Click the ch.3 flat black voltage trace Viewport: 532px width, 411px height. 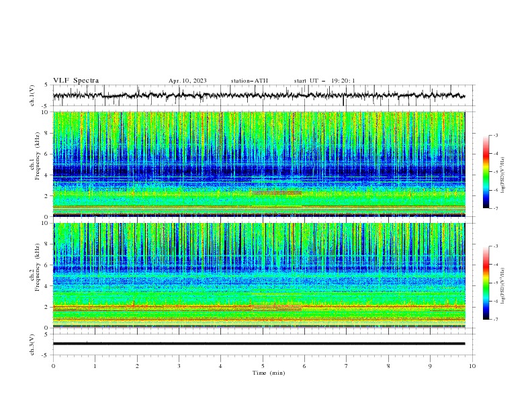(259, 344)
